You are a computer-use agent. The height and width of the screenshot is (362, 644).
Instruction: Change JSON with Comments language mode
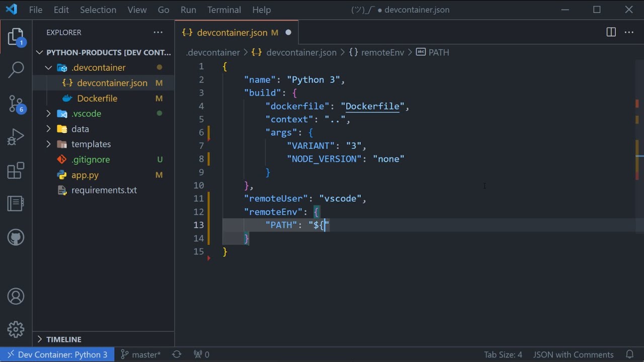click(573, 354)
